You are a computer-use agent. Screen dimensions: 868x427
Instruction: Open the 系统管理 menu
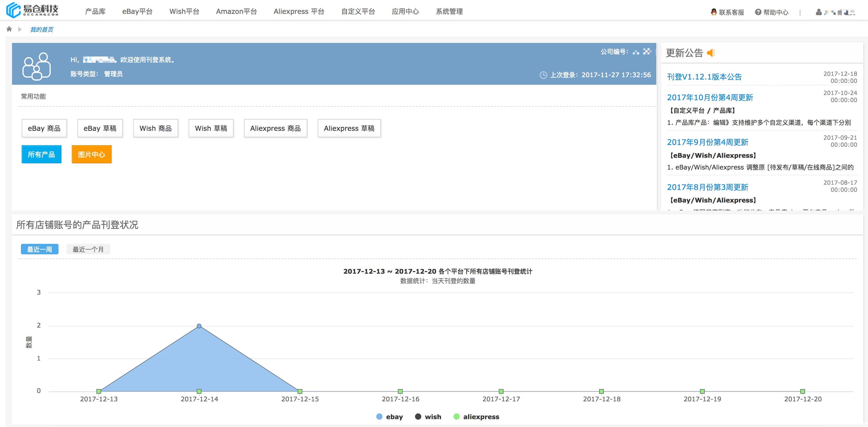(x=449, y=12)
